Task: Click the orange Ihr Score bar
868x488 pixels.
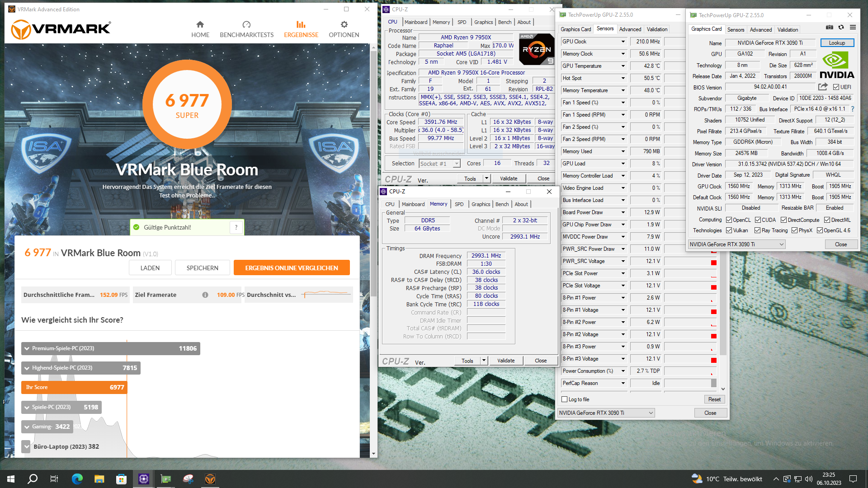Action: point(74,387)
